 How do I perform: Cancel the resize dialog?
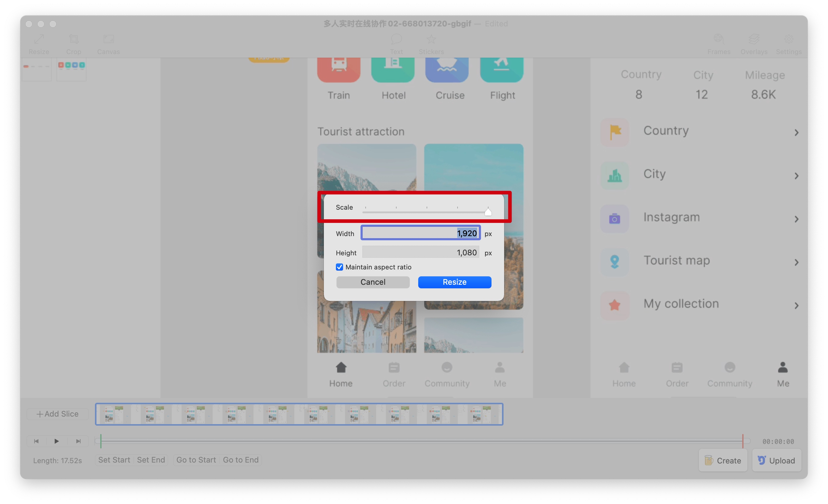pyautogui.click(x=373, y=282)
